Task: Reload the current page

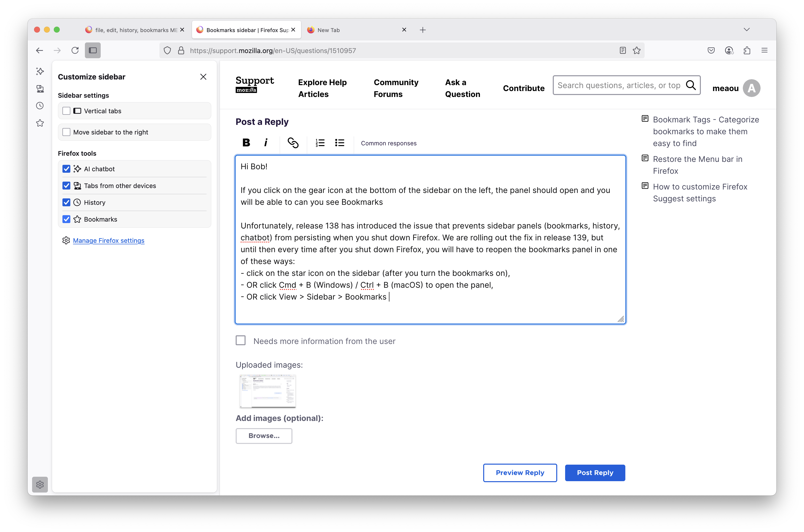Action: pyautogui.click(x=75, y=50)
